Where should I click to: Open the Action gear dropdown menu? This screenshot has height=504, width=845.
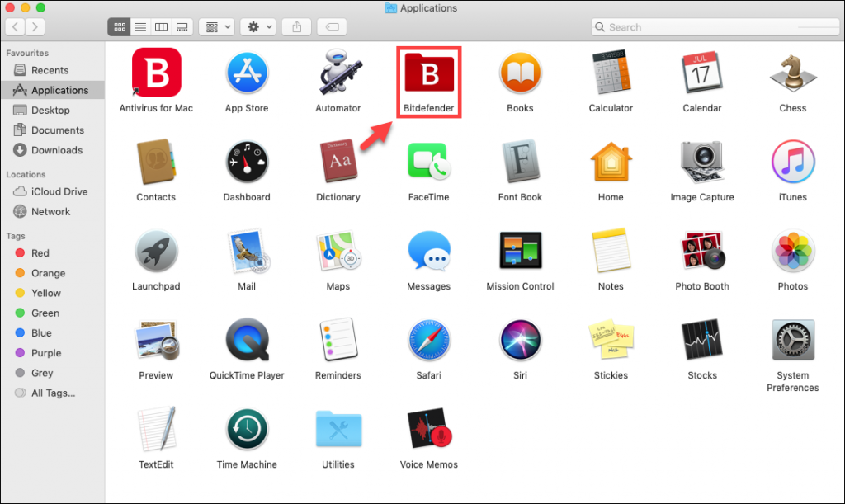[x=257, y=27]
